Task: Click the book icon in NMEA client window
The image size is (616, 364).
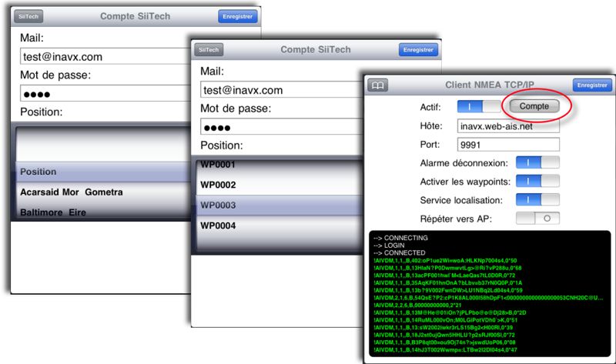Action: coord(377,85)
